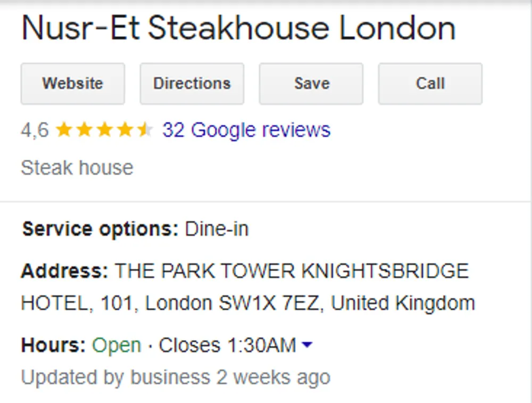Click the bold Hours label
Image resolution: width=532 pixels, height=403 pixels.
[x=53, y=346]
